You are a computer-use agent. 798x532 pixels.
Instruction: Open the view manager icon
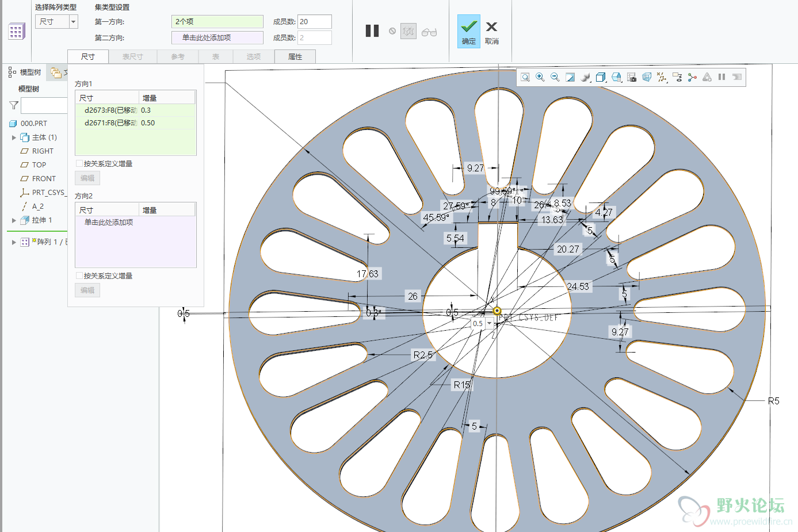[x=617, y=77]
